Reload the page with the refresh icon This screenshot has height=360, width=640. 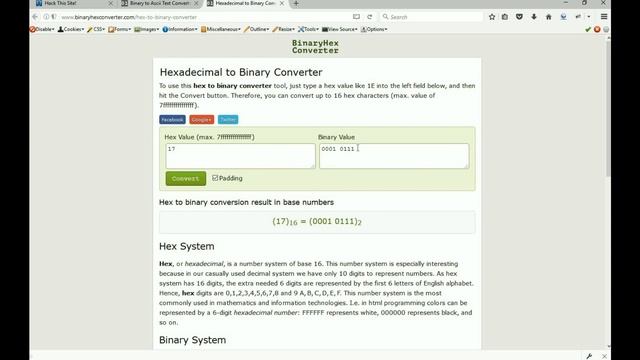(370, 17)
